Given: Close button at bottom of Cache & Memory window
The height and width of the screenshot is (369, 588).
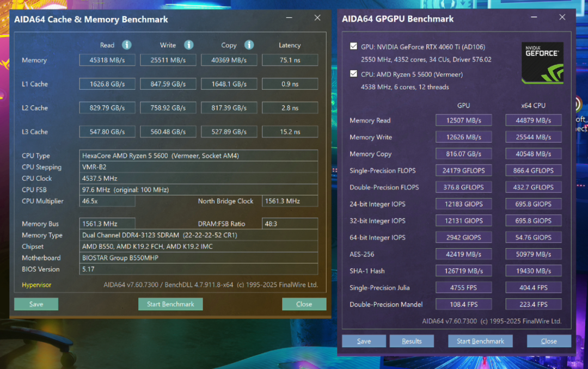Looking at the screenshot, I should [304, 304].
